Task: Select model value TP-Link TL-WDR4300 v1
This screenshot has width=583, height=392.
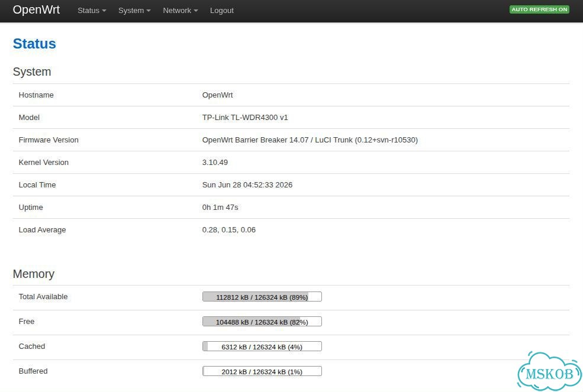Action: (x=245, y=118)
